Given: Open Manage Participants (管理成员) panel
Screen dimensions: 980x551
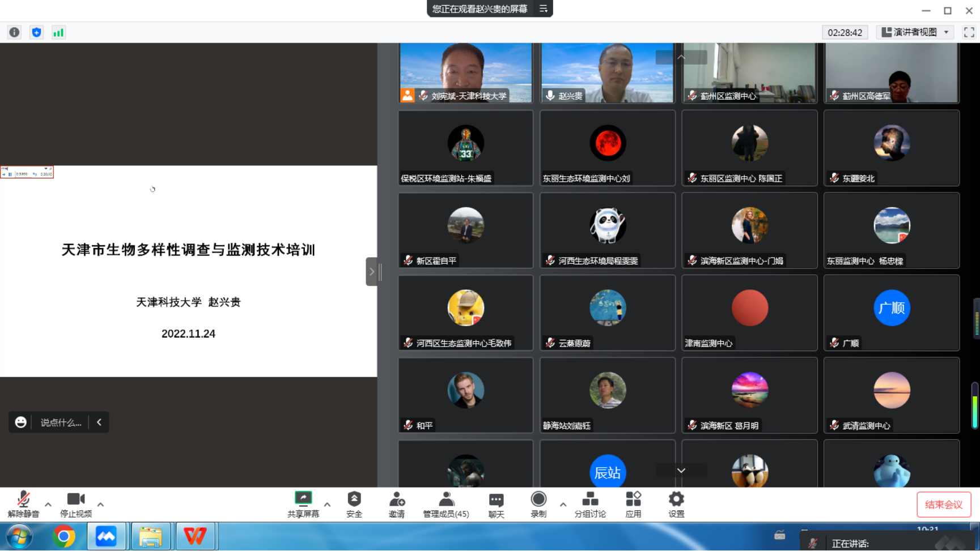Looking at the screenshot, I should point(446,504).
